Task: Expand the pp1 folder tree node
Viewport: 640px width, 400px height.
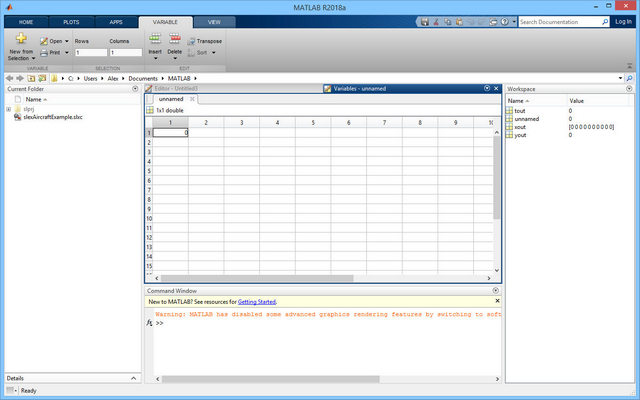Action: pyautogui.click(x=8, y=109)
